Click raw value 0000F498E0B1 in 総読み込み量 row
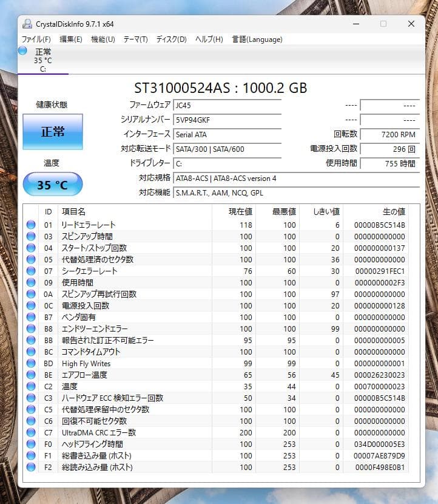The height and width of the screenshot is (504, 438). pyautogui.click(x=380, y=468)
